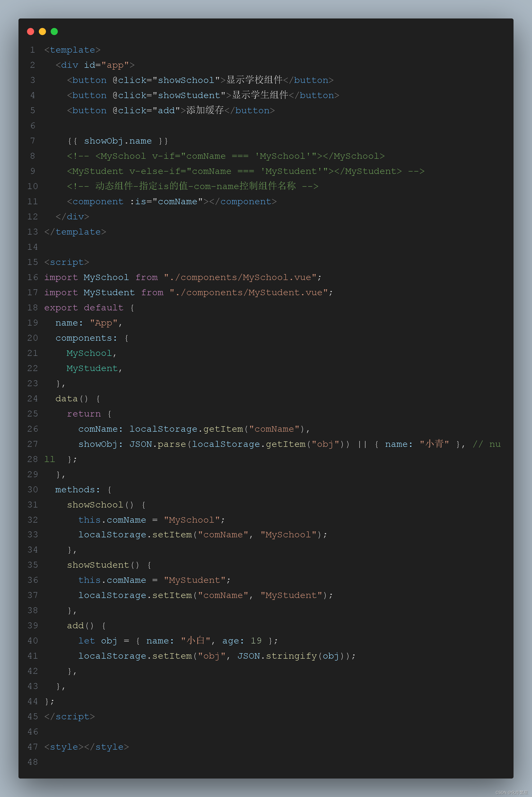Click the closing </script> tag
The width and height of the screenshot is (532, 797).
click(70, 717)
